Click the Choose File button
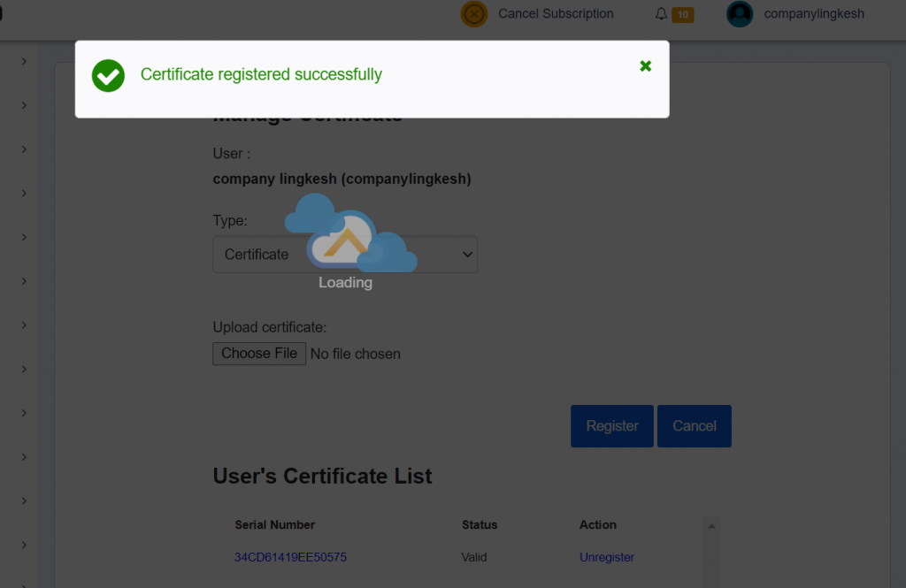906x588 pixels. point(258,353)
